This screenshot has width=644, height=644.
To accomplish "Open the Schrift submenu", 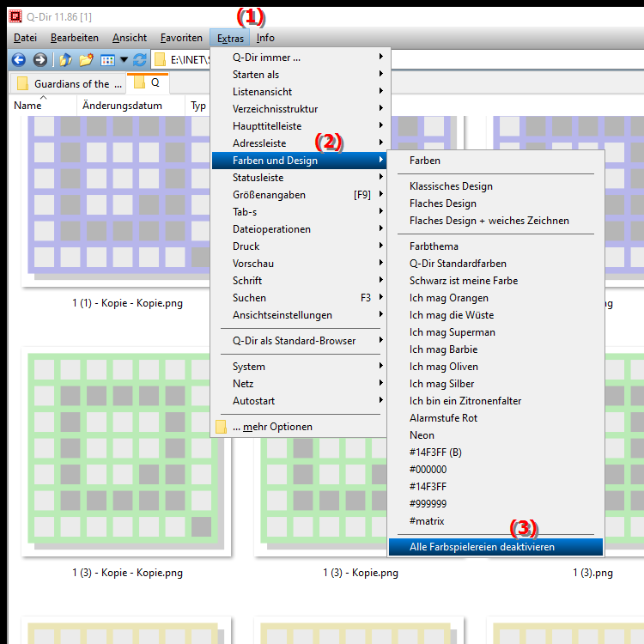I will [299, 281].
